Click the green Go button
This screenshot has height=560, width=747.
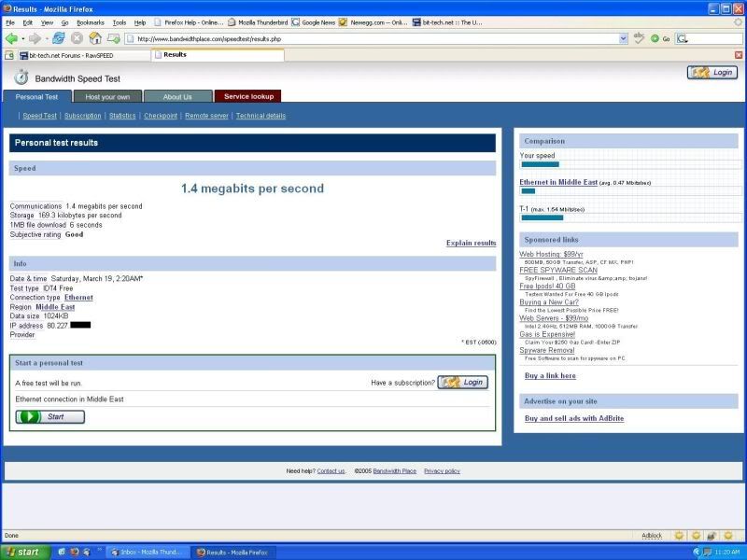coord(660,38)
